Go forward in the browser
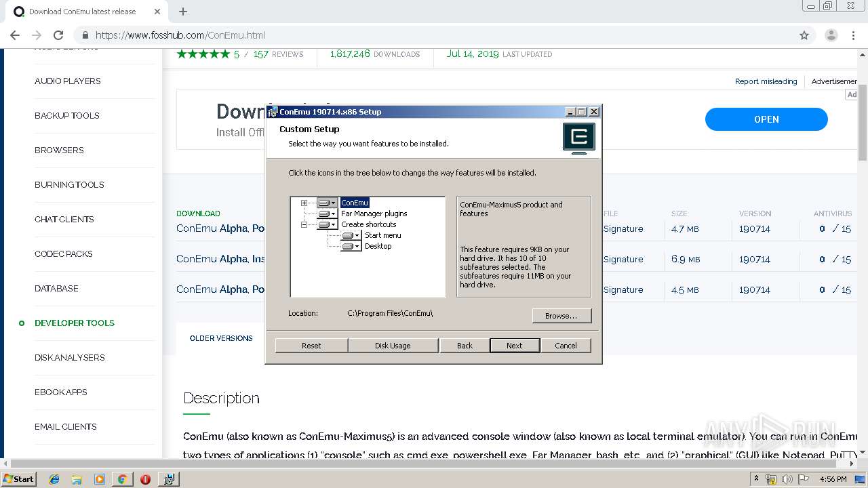Viewport: 868px width, 488px height. click(37, 35)
